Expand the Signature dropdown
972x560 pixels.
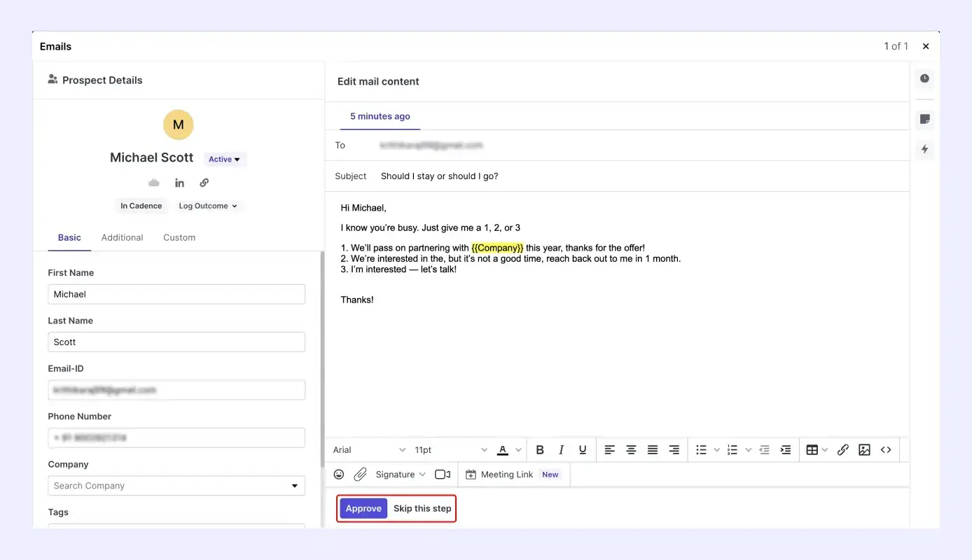[x=401, y=475]
